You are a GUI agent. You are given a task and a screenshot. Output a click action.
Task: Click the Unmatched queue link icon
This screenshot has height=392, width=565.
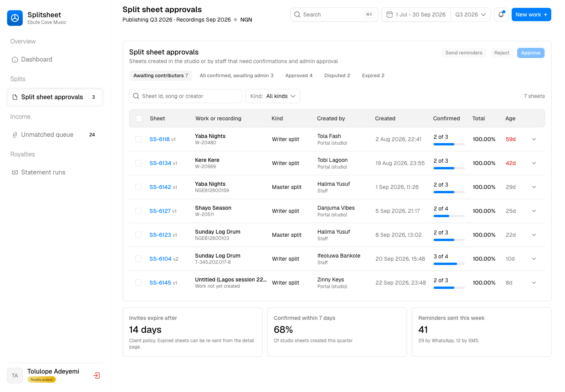(15, 135)
